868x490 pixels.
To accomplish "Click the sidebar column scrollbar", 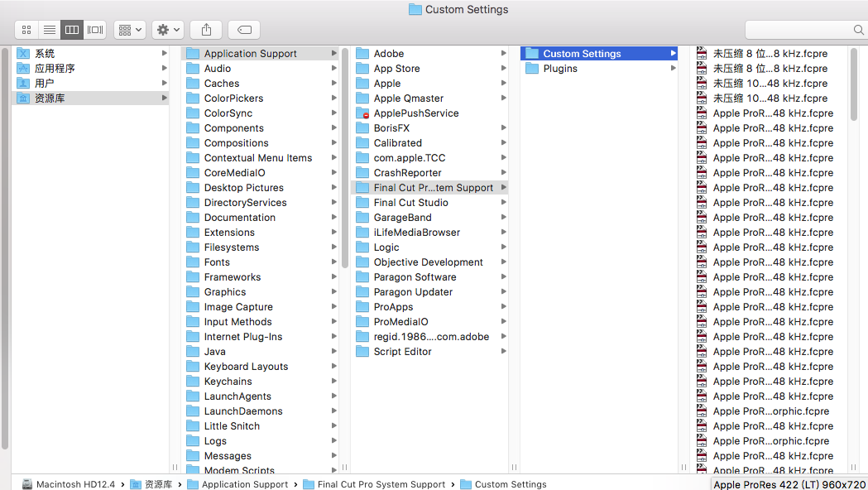I will (5, 248).
